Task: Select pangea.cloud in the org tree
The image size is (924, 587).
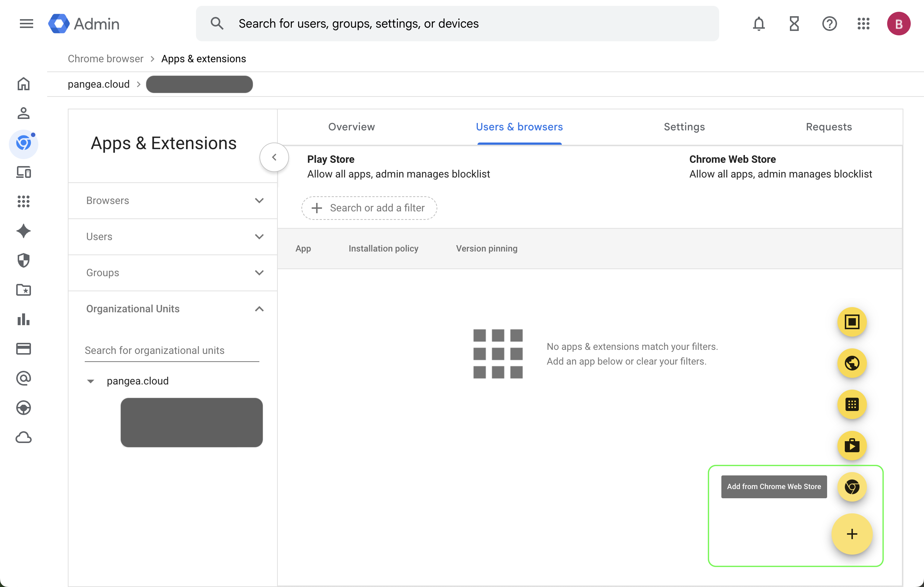Action: (138, 381)
